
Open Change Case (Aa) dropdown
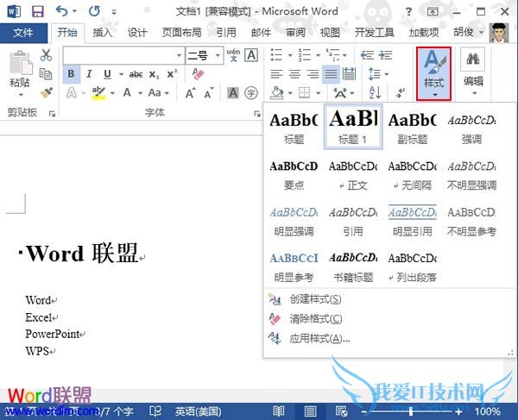coord(159,93)
